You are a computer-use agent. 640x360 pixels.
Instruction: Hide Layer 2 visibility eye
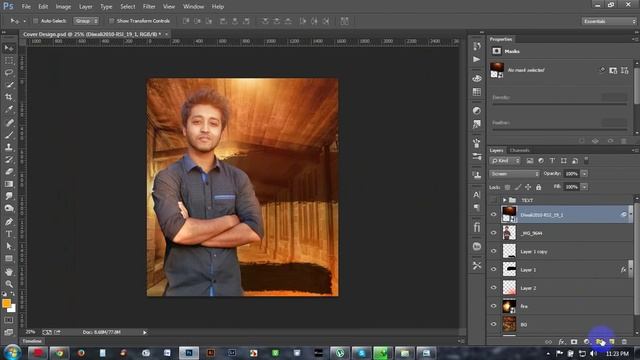(x=493, y=288)
